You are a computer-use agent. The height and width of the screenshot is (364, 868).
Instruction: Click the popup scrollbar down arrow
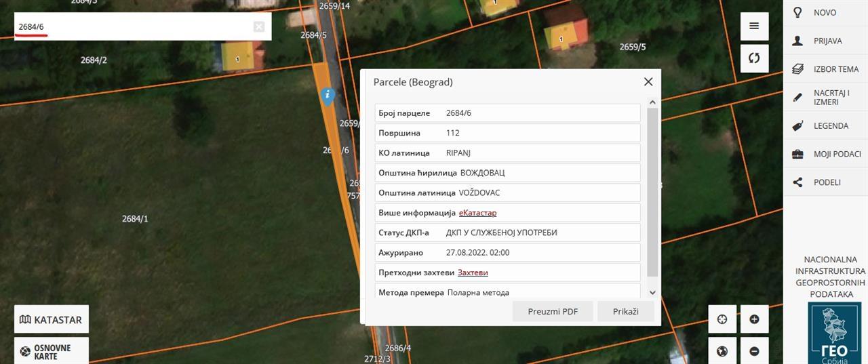point(652,293)
